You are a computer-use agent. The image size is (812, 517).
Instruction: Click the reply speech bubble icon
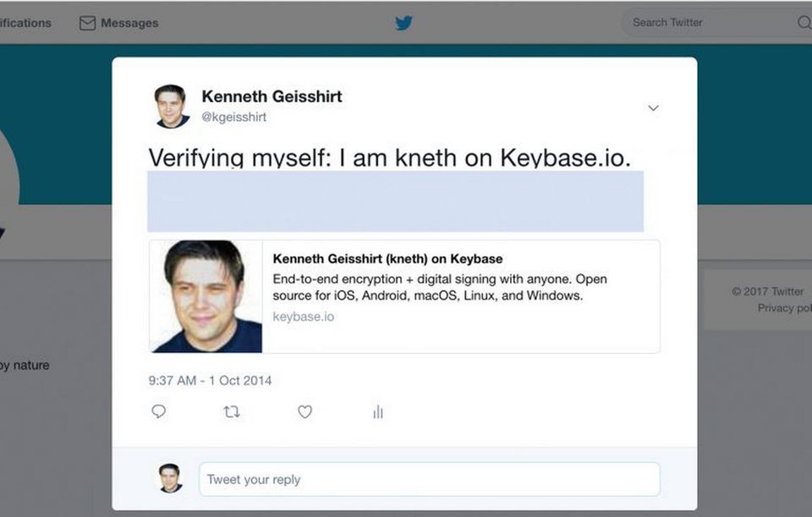coord(158,411)
